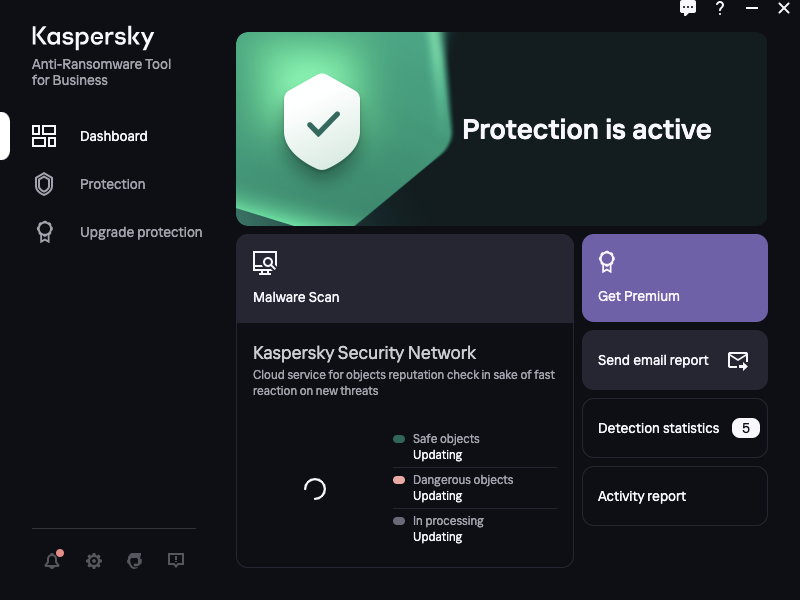Click the Kaspersky Security Network loading spinner
The height and width of the screenshot is (600, 800).
point(313,490)
